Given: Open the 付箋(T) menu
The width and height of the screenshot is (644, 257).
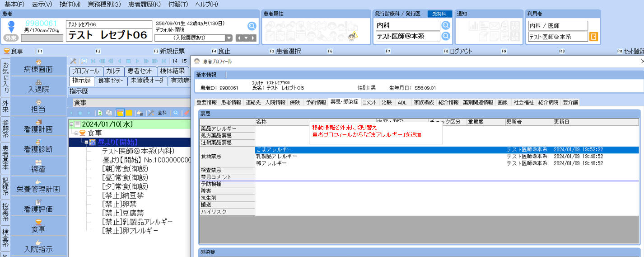Looking at the screenshot, I should 178,4.
